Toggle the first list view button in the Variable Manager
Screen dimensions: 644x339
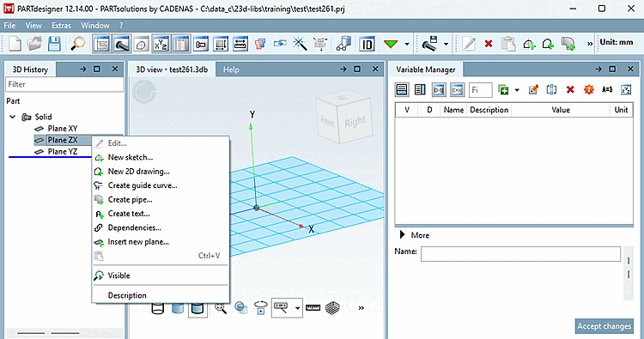coord(402,90)
